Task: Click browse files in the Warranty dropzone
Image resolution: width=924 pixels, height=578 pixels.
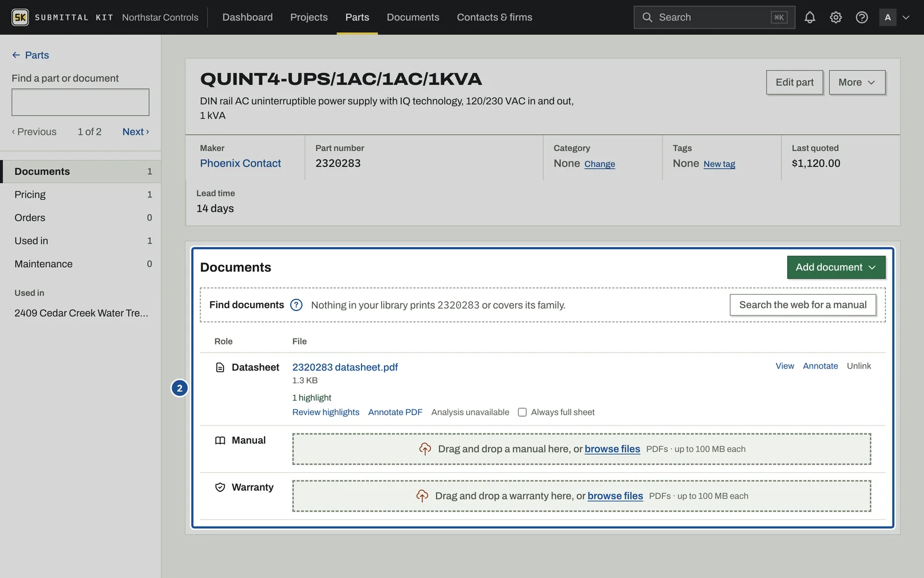Action: pos(615,496)
